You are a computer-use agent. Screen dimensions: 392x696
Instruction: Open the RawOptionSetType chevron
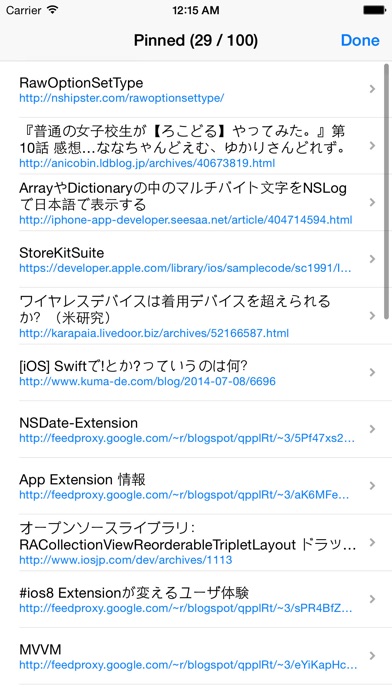coord(372,89)
